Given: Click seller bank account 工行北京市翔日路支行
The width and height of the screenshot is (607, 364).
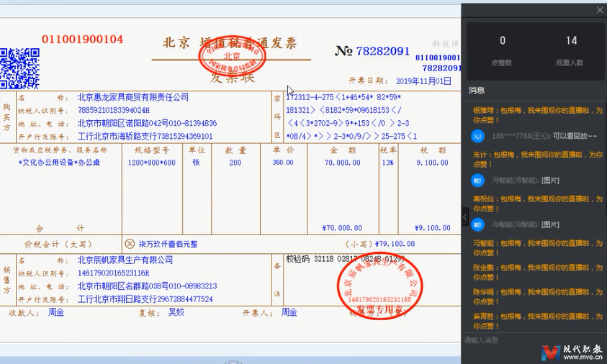Looking at the screenshot, I should tap(117, 299).
